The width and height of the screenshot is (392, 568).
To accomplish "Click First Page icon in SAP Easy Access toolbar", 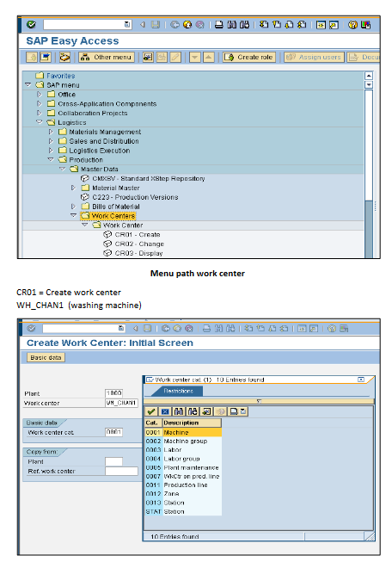I will [x=264, y=25].
